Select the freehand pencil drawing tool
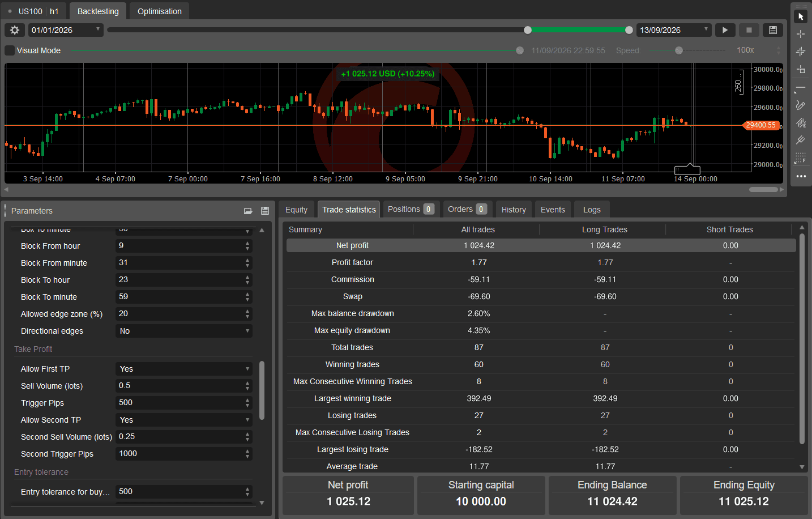Image resolution: width=812 pixels, height=519 pixels. (801, 105)
